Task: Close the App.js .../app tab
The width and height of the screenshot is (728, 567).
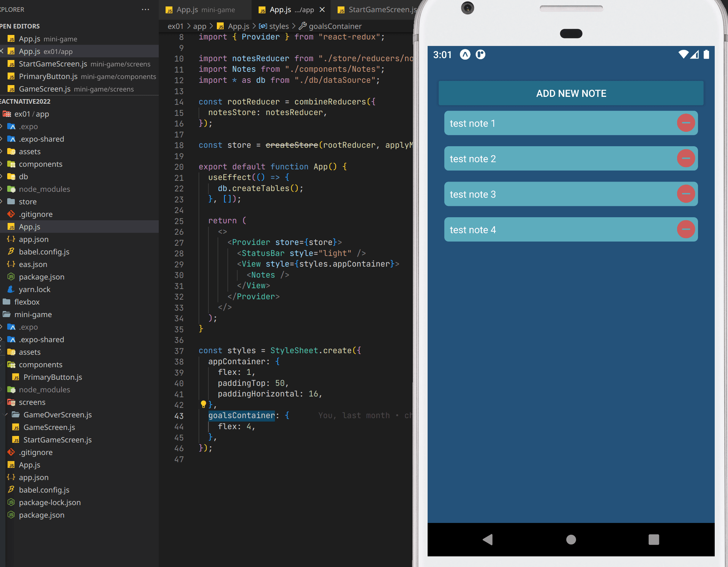Action: 322,10
